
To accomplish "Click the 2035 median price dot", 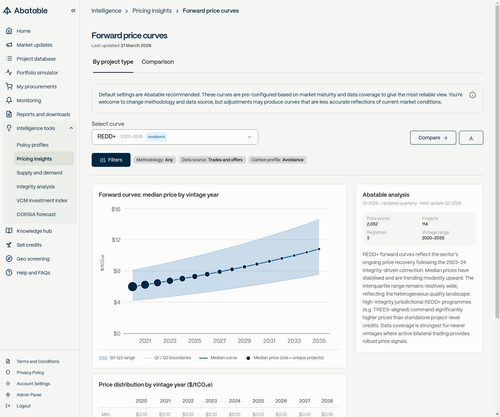I will pos(319,249).
